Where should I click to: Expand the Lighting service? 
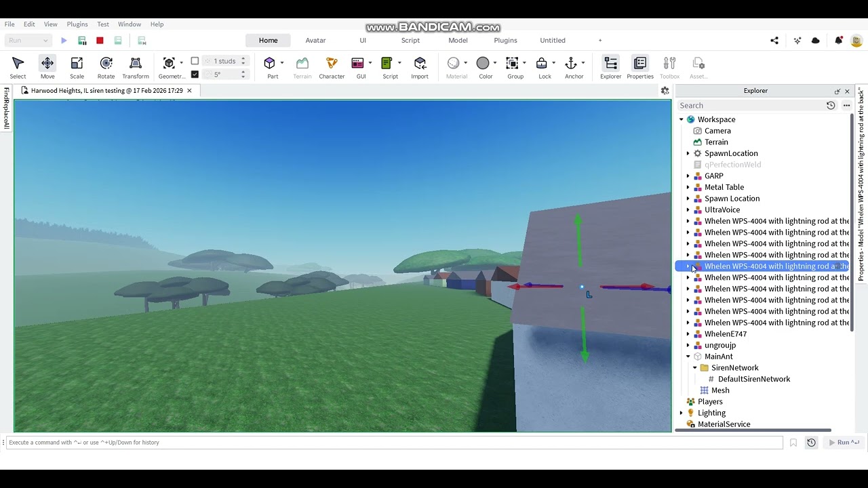(682, 413)
